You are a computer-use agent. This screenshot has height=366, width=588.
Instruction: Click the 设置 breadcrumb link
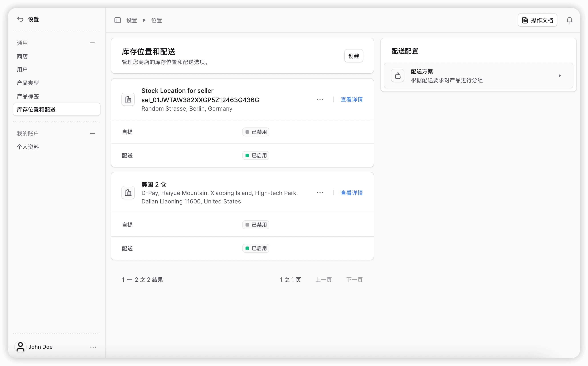pyautogui.click(x=132, y=20)
